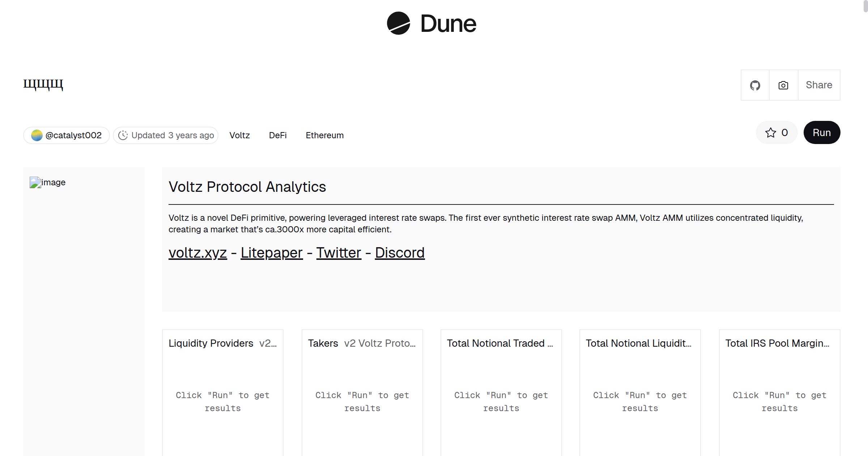Select the Ethereum tag
This screenshot has height=456, width=868.
324,135
